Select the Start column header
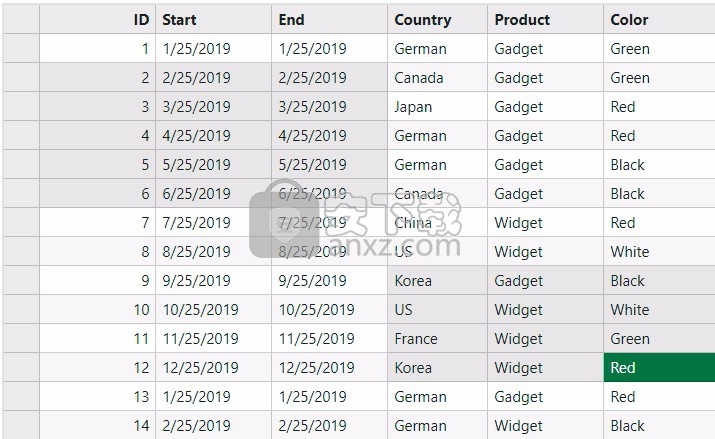The image size is (715, 439). click(213, 20)
